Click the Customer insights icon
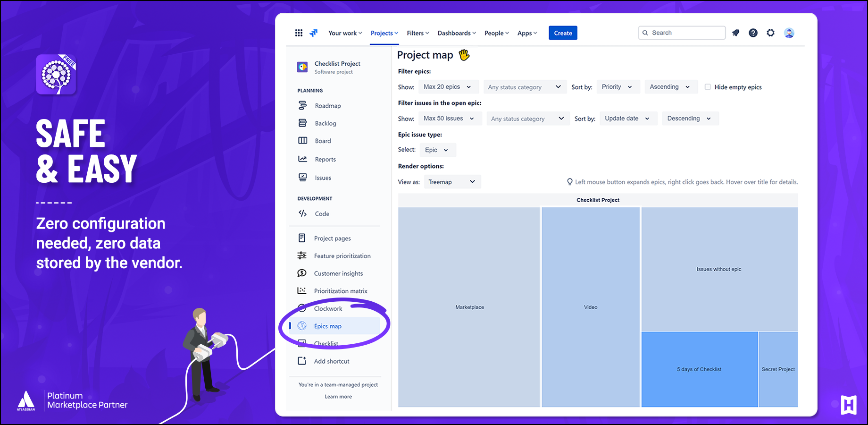Viewport: 868px width, 425px height. click(x=302, y=273)
